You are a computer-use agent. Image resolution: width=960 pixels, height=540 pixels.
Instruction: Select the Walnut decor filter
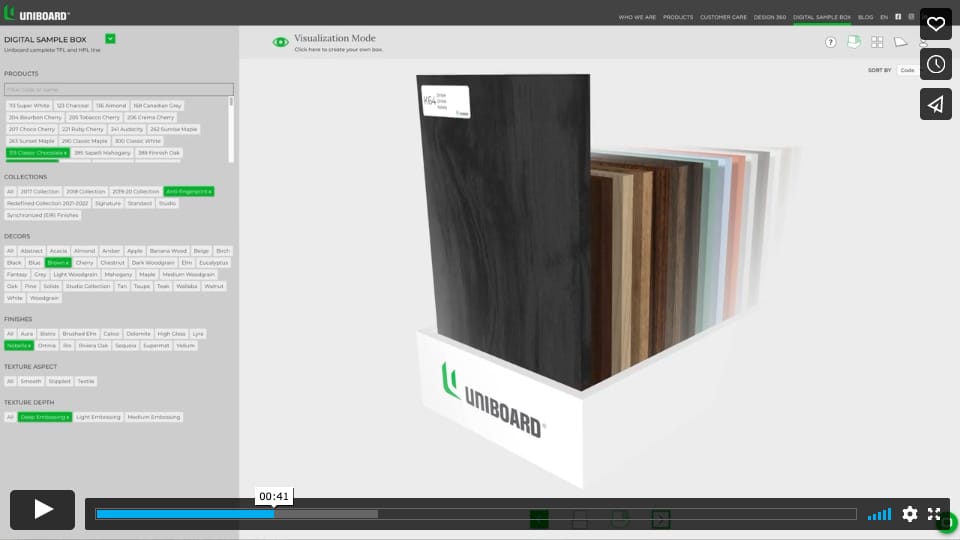(x=214, y=287)
